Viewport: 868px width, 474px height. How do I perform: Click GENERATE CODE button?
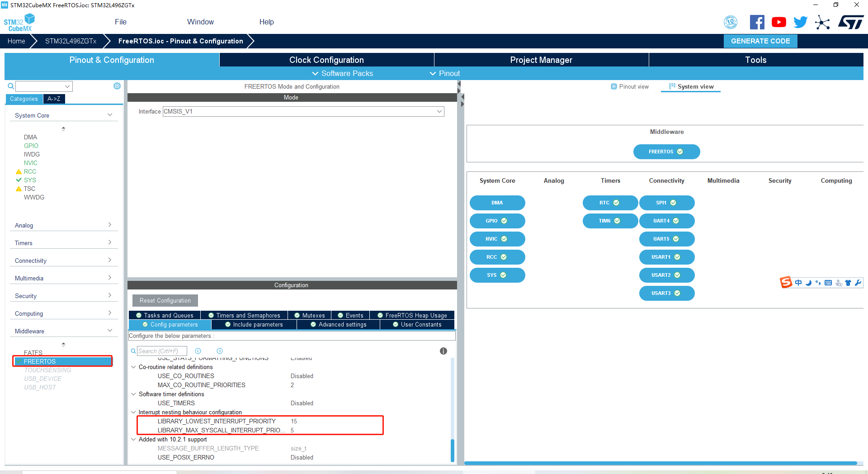point(760,41)
